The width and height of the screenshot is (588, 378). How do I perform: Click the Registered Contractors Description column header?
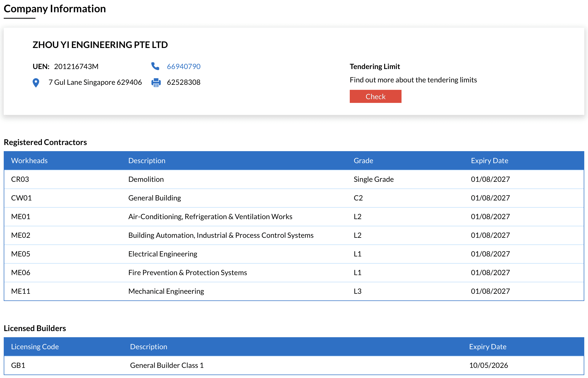click(x=147, y=160)
